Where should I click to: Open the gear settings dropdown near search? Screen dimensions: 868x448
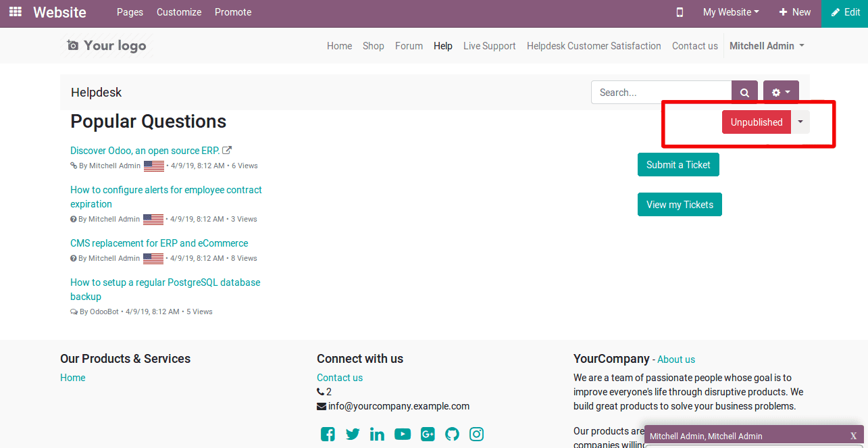coord(781,93)
